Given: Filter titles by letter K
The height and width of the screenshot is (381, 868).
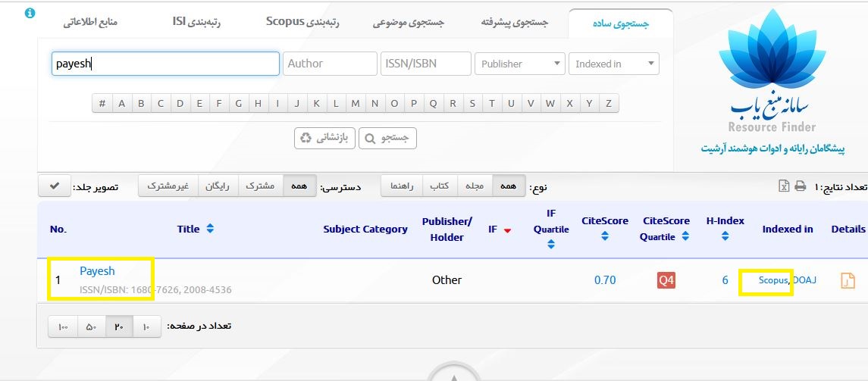Looking at the screenshot, I should click(x=317, y=104).
